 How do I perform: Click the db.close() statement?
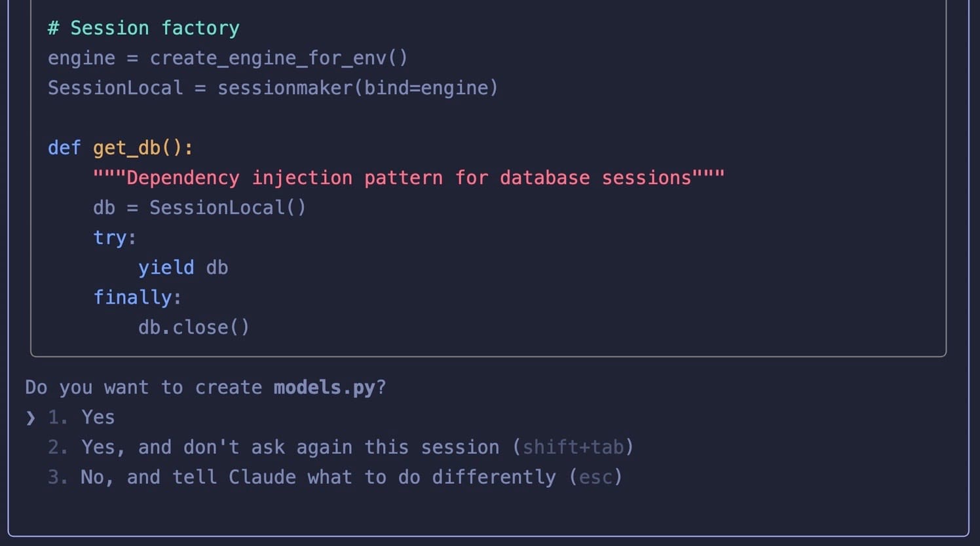pyautogui.click(x=193, y=327)
